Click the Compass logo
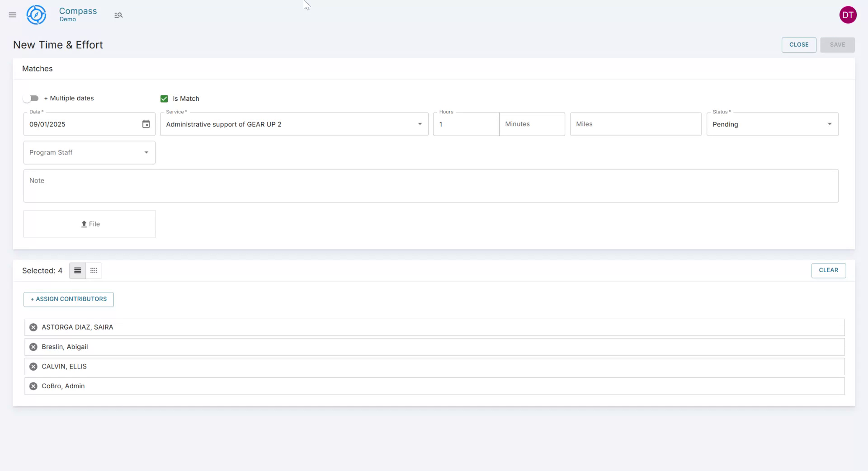The width and height of the screenshot is (868, 471). [x=36, y=14]
